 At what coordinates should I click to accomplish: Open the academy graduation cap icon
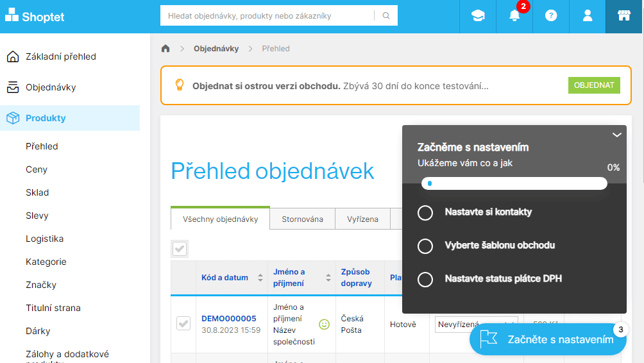tap(478, 16)
